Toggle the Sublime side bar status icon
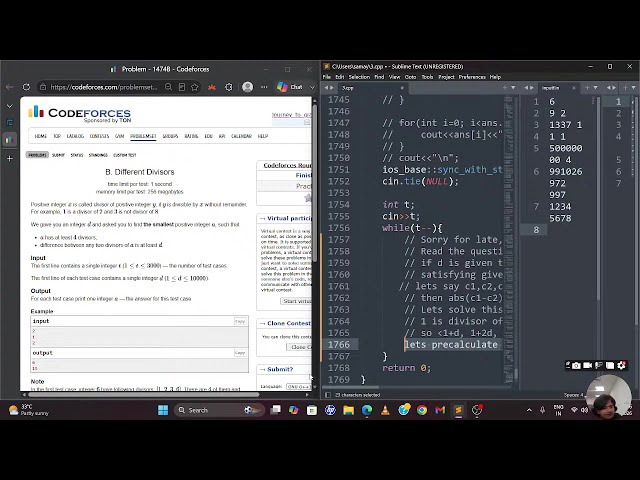This screenshot has height=480, width=640. coord(327,395)
